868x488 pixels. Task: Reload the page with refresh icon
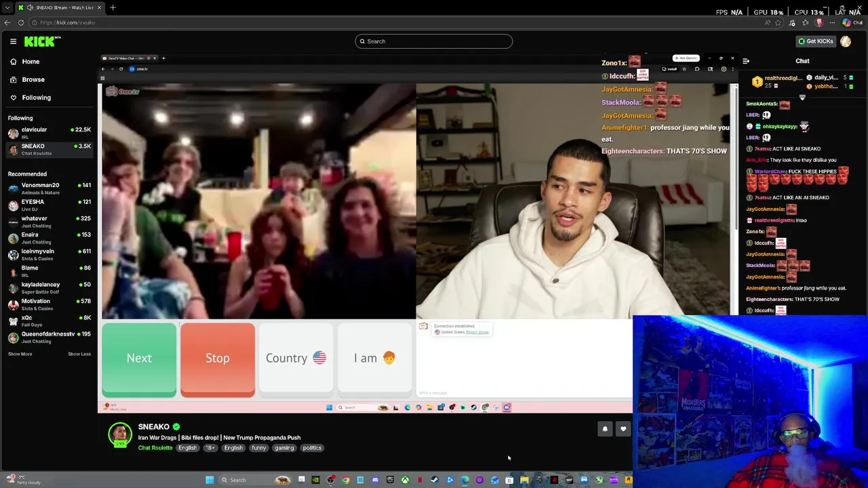click(x=21, y=22)
